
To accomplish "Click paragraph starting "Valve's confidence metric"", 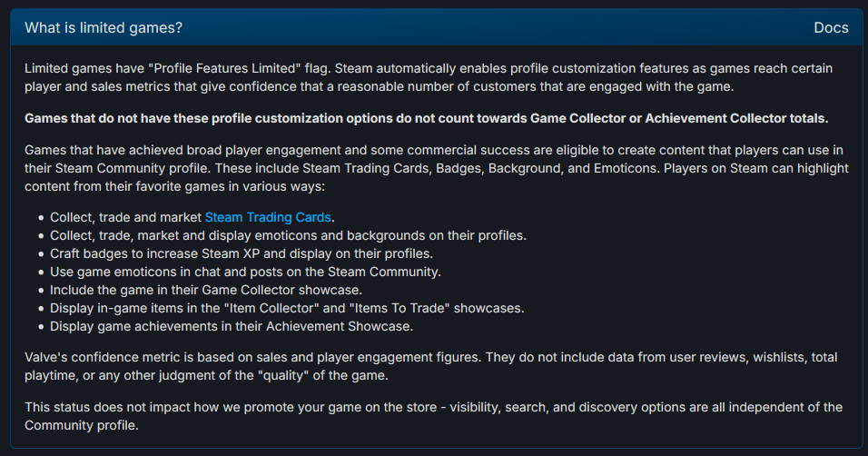I will tap(430, 366).
